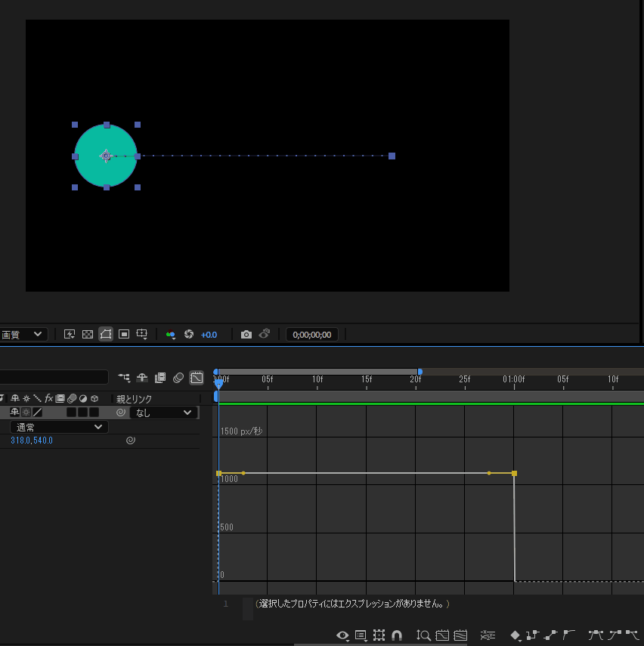The image size is (644, 646).
Task: Click the +0.0 exposure value
Action: (x=209, y=335)
